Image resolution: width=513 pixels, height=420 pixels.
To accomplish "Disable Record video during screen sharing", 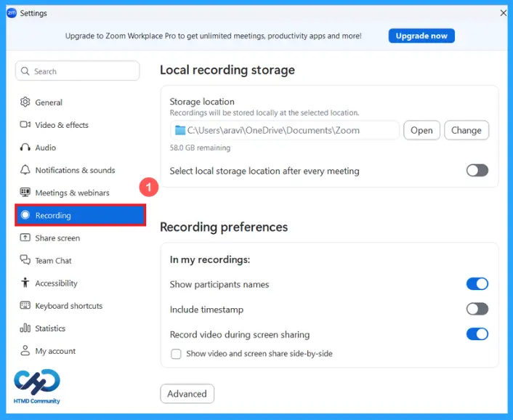I will tap(477, 334).
